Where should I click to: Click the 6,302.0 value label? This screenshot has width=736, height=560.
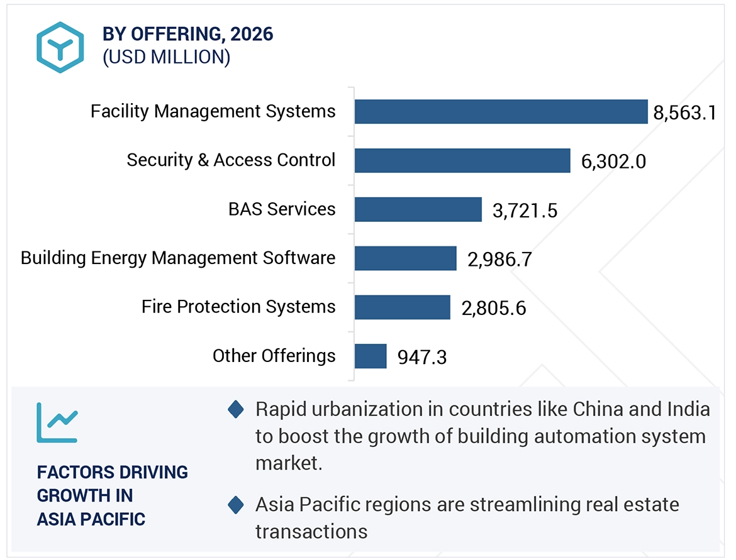(x=613, y=162)
